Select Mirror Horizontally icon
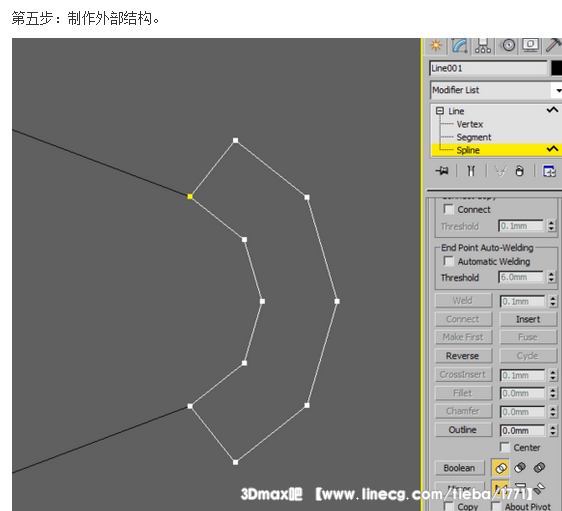The height and width of the screenshot is (511, 562). click(501, 487)
